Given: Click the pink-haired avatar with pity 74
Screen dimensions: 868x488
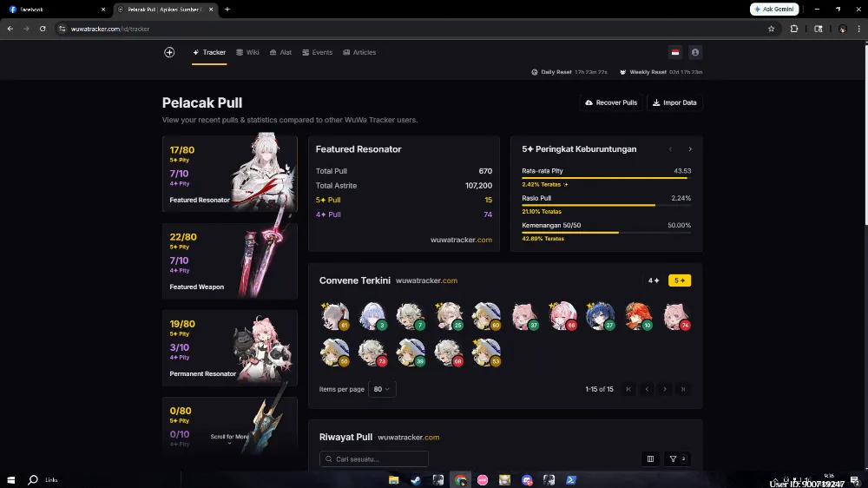Looking at the screenshot, I should pos(676,316).
